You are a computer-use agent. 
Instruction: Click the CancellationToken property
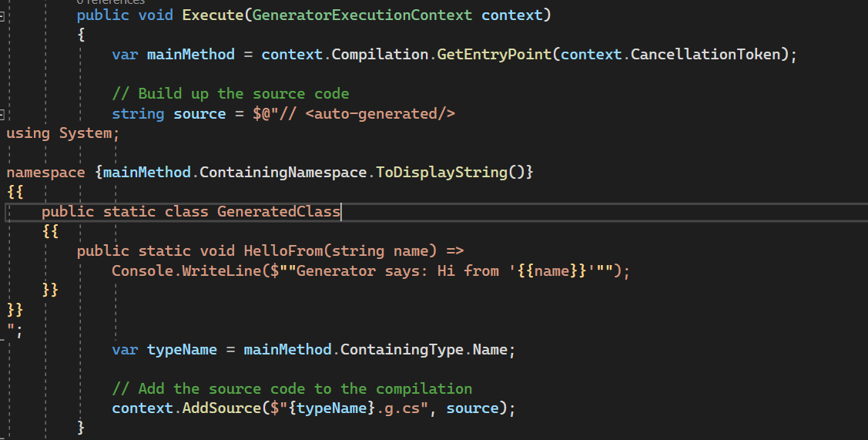coord(709,55)
